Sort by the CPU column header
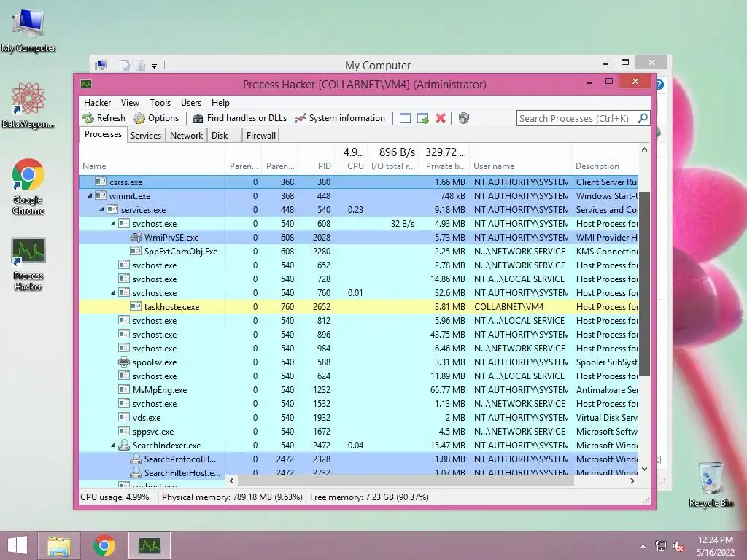The height and width of the screenshot is (560, 747). (x=351, y=166)
